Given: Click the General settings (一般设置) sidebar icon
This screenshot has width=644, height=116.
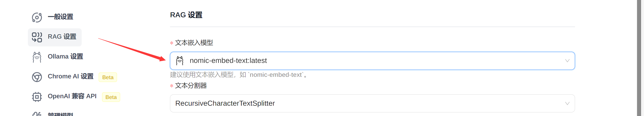Looking at the screenshot, I should [37, 17].
